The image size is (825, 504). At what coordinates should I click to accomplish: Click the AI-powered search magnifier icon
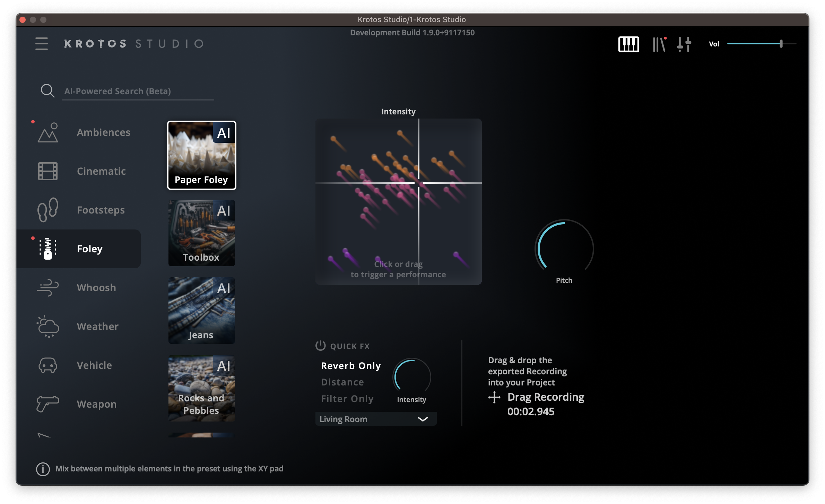pyautogui.click(x=48, y=90)
